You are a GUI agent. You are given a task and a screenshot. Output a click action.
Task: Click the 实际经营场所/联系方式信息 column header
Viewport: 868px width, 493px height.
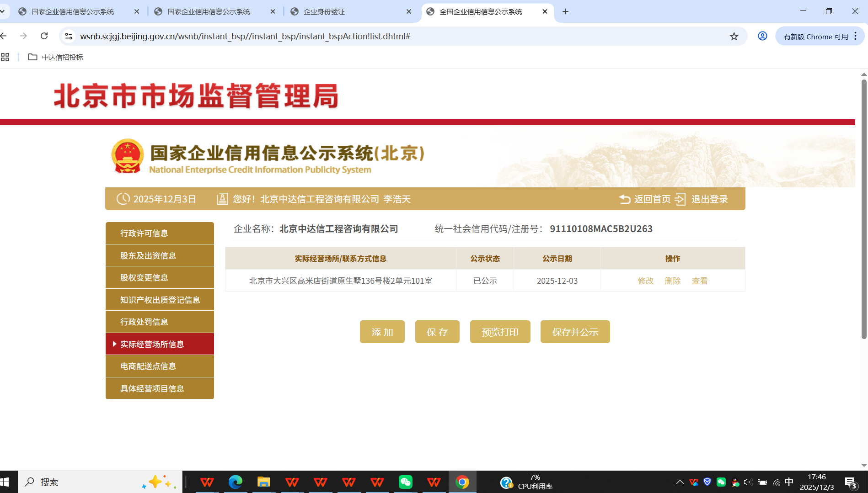point(341,259)
